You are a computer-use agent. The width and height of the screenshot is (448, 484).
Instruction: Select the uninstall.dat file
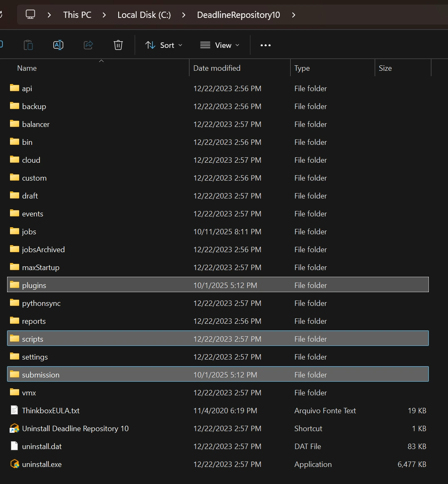point(42,446)
